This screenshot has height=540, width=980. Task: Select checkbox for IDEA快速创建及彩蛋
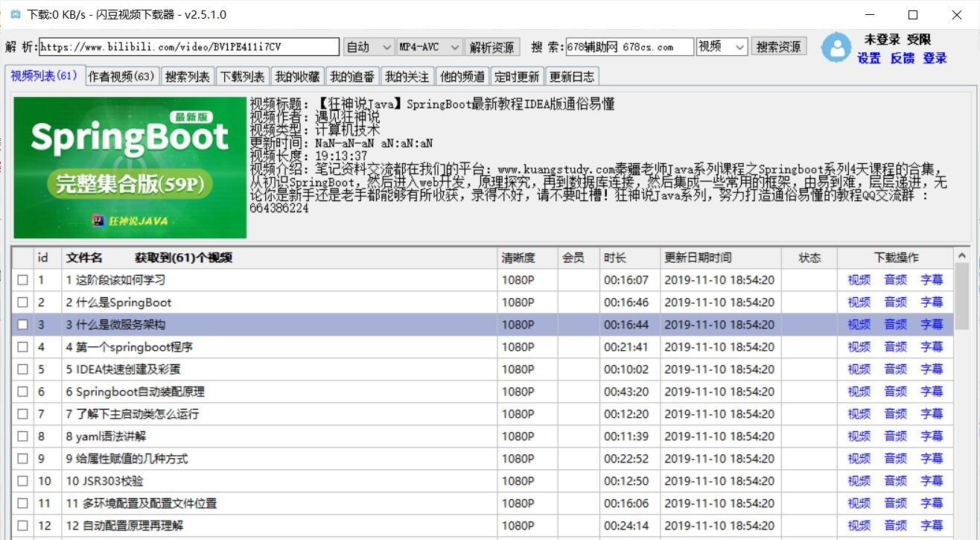(22, 369)
